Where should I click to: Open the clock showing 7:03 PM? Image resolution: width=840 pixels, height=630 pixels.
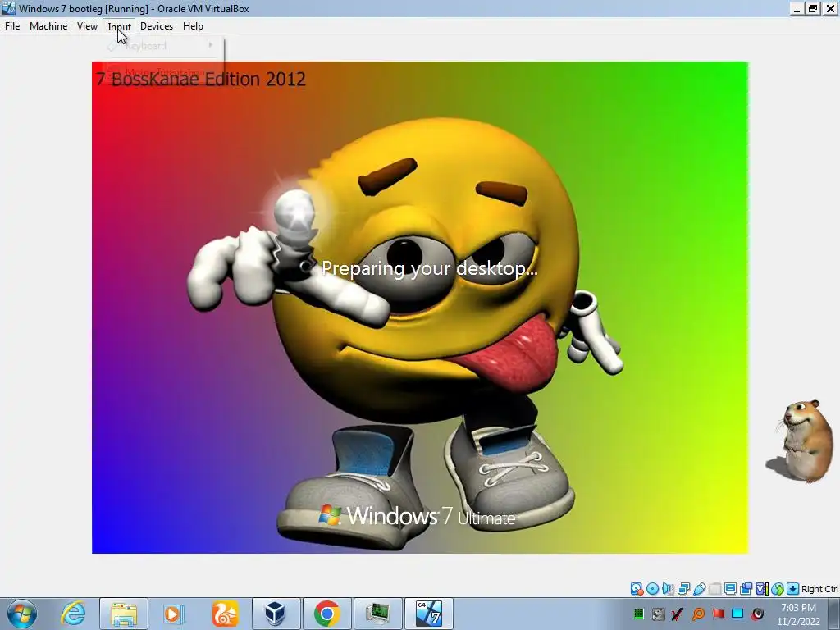pos(799,614)
